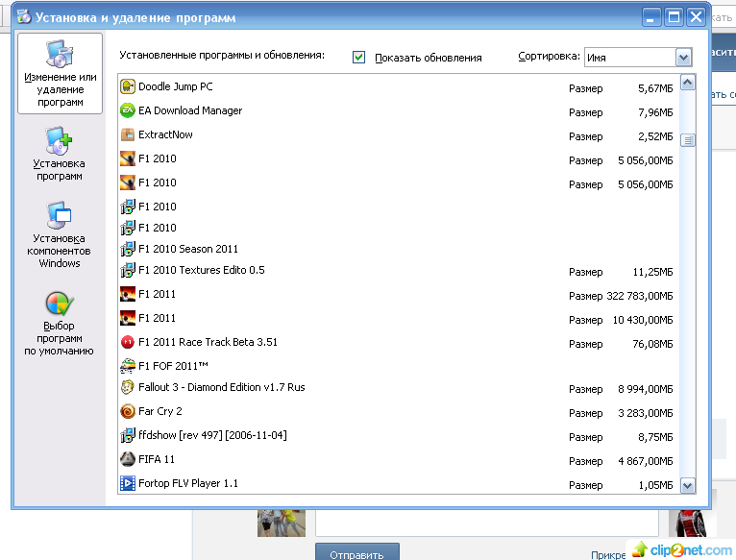Click the list scrollbar up arrow

point(688,83)
